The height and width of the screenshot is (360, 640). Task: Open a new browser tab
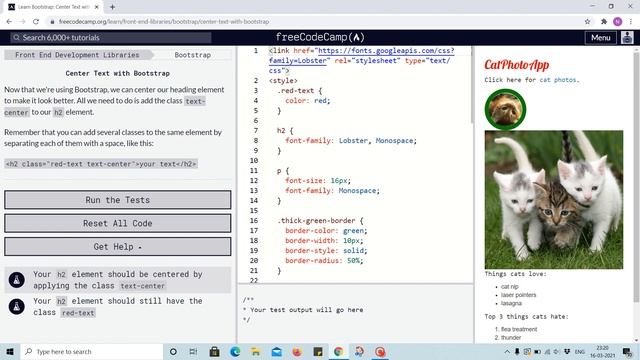(112, 7)
